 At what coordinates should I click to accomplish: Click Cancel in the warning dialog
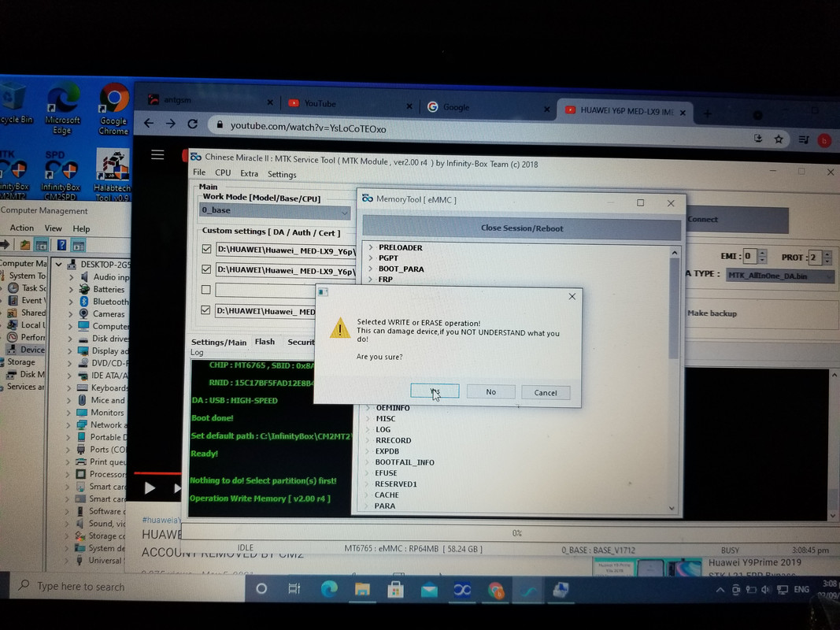[x=546, y=393]
